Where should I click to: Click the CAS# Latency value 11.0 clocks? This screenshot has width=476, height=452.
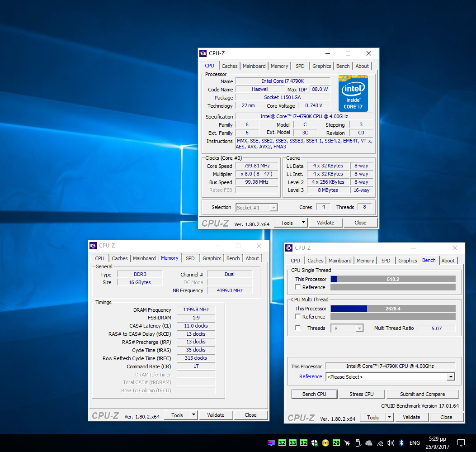(x=196, y=326)
